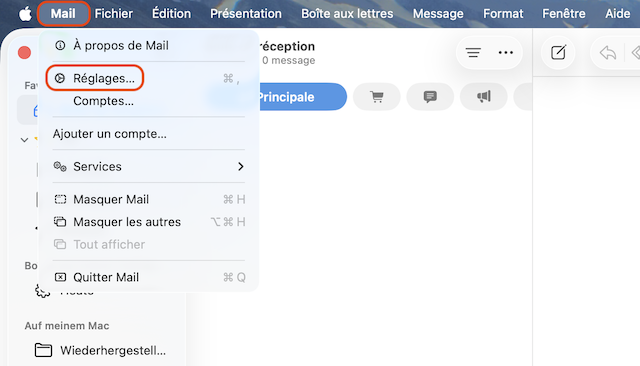Choose Masquer Mail
Image resolution: width=640 pixels, height=366 pixels.
point(149,199)
